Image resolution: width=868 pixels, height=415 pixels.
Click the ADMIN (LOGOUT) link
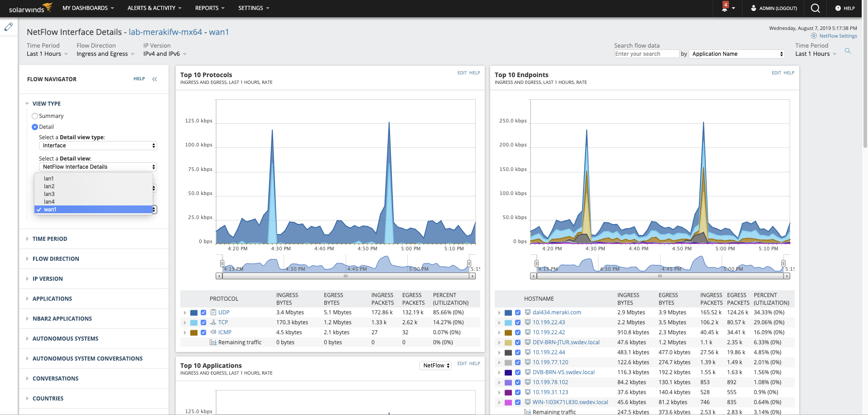778,8
